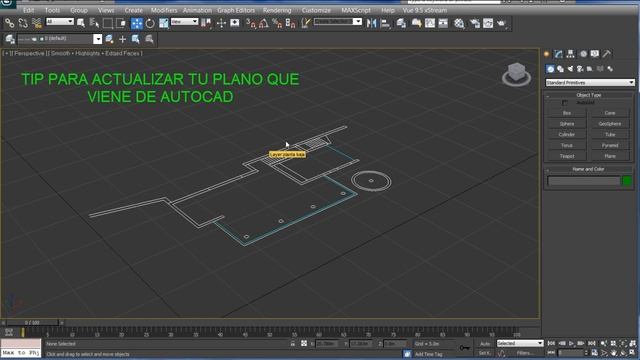Click the Create New Layer icon
The height and width of the screenshot is (360, 640).
(109, 39)
